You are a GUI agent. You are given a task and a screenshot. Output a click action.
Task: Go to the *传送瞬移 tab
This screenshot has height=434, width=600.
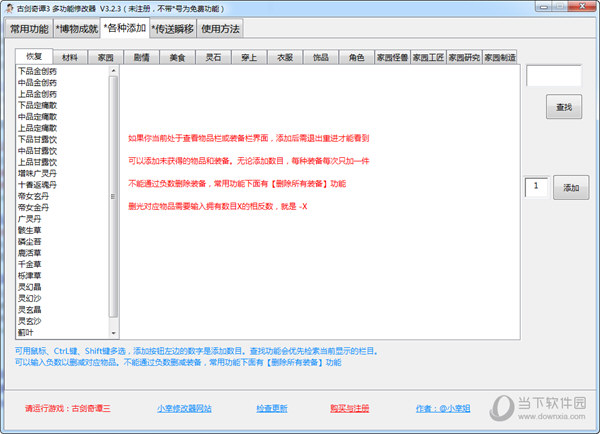pos(173,29)
